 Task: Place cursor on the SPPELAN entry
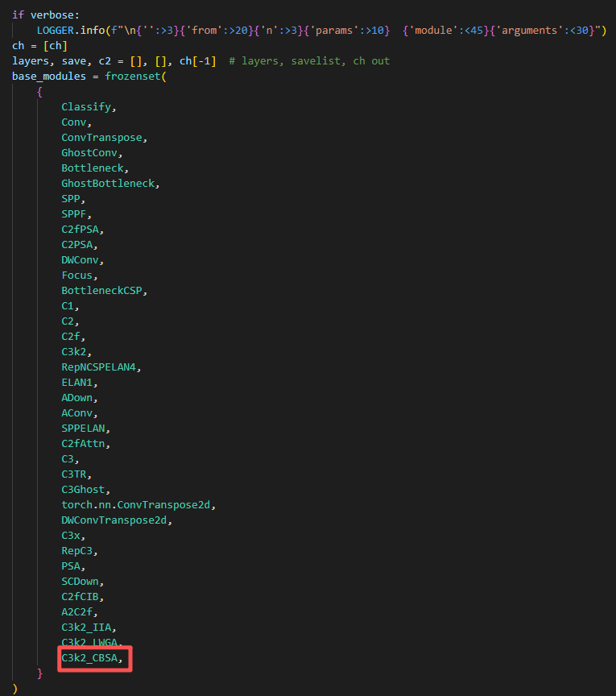click(x=85, y=428)
